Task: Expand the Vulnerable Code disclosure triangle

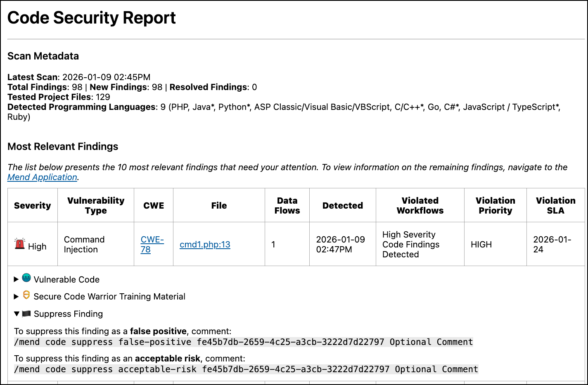Action: pyautogui.click(x=16, y=279)
